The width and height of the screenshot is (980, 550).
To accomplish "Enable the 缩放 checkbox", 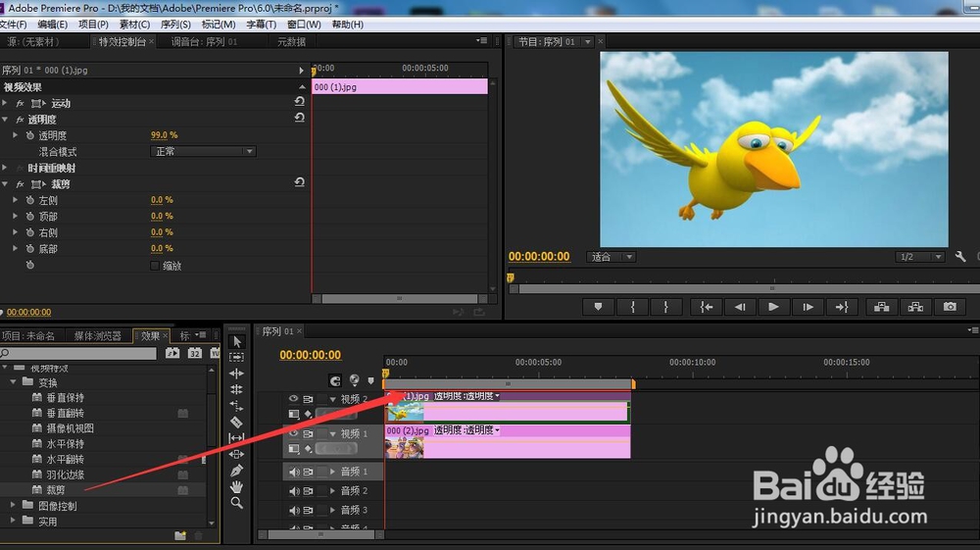I will pos(155,266).
